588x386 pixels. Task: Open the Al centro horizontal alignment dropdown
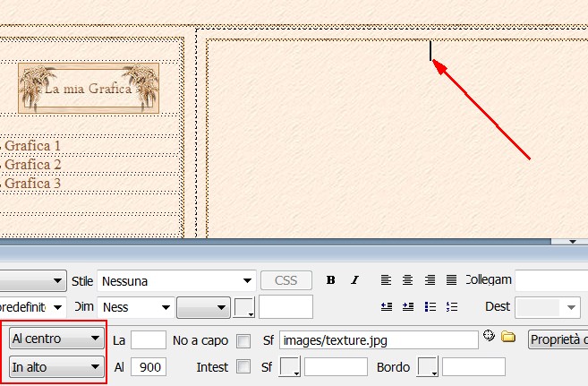[56, 339]
